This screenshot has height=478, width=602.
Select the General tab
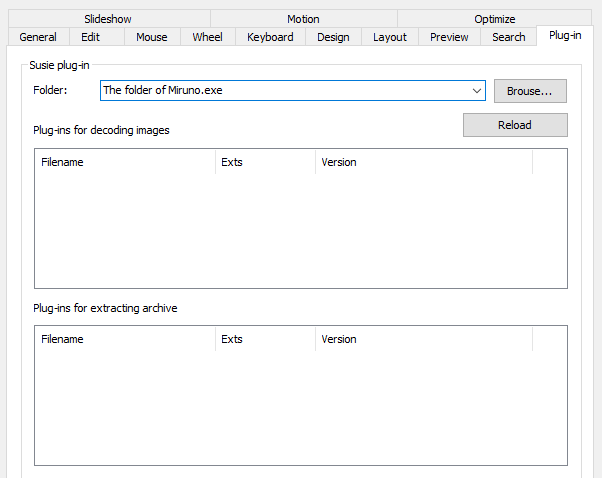click(x=38, y=37)
